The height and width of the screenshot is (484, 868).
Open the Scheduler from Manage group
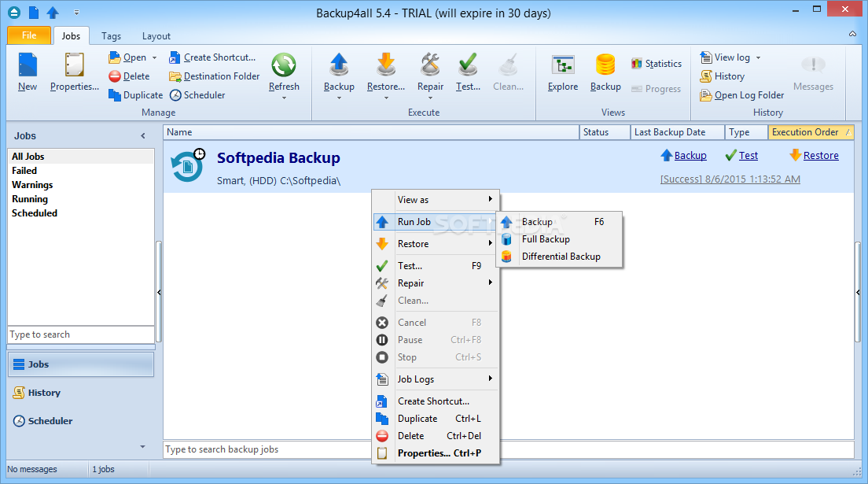[197, 95]
